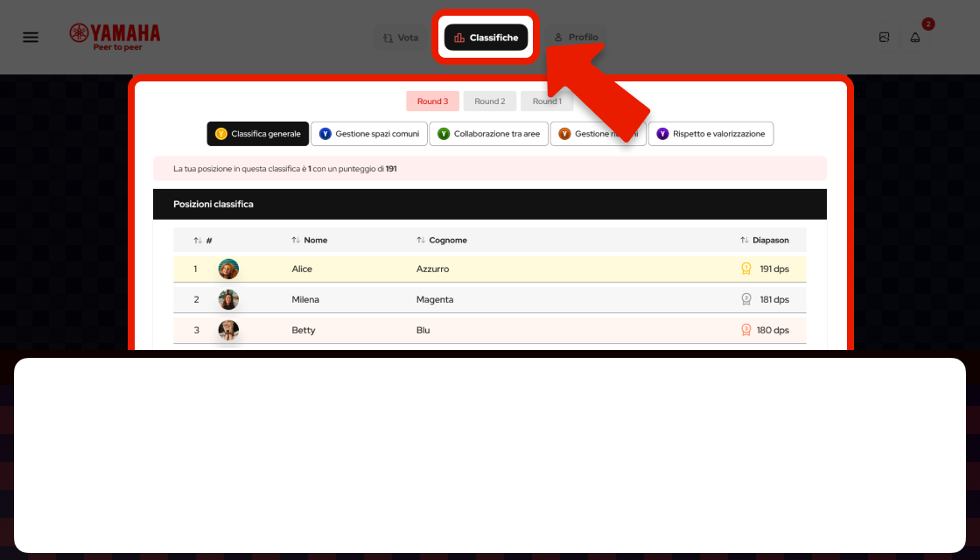Click Milena's profile picture
980x560 pixels.
tap(228, 300)
